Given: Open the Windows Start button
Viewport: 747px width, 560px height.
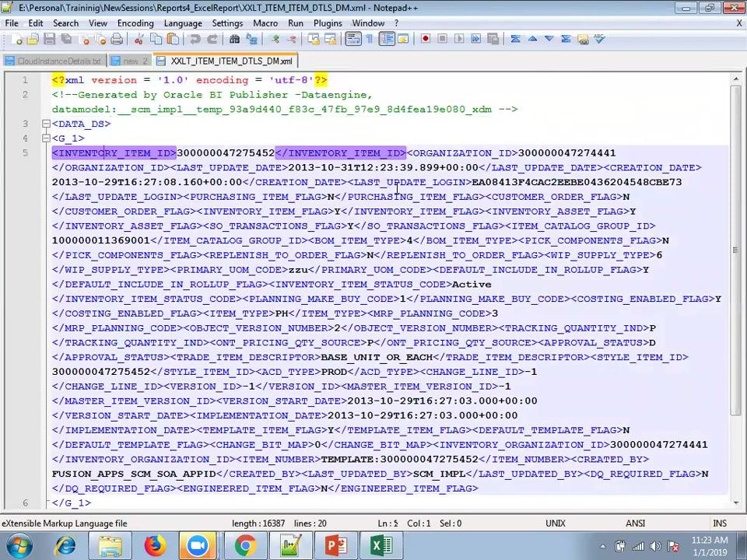Looking at the screenshot, I should 19,546.
